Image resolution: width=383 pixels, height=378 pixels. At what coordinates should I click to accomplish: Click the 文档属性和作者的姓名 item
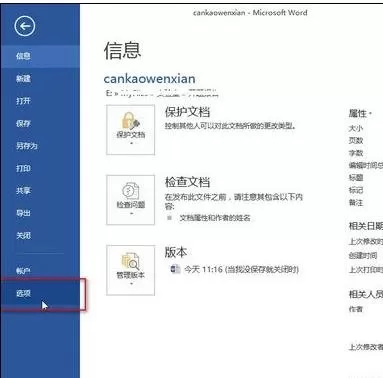click(x=215, y=218)
